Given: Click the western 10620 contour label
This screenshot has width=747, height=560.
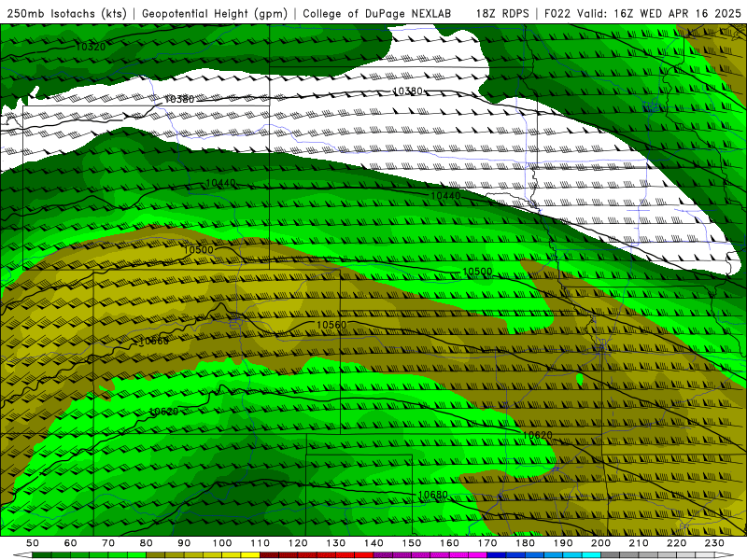Looking at the screenshot, I should (x=164, y=412).
